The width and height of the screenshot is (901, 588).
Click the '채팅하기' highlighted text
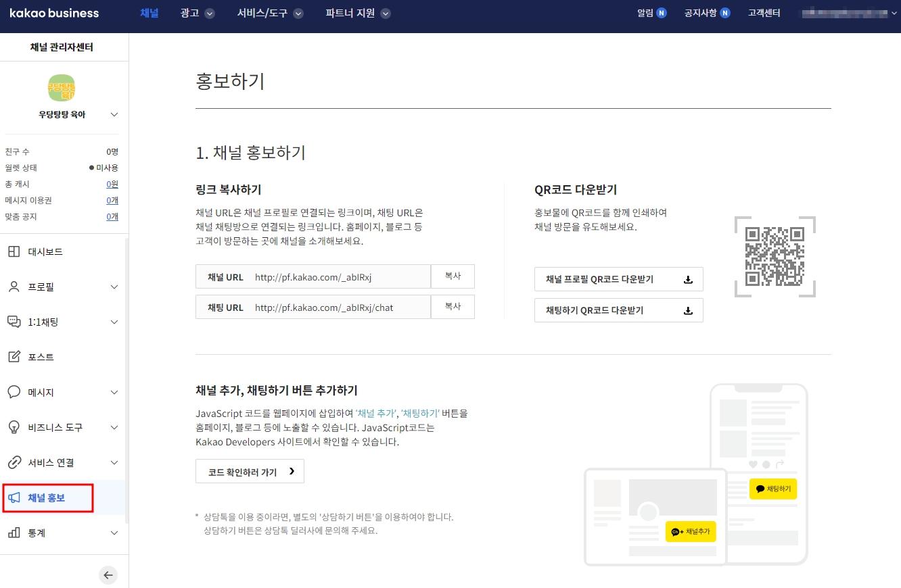tap(421, 413)
